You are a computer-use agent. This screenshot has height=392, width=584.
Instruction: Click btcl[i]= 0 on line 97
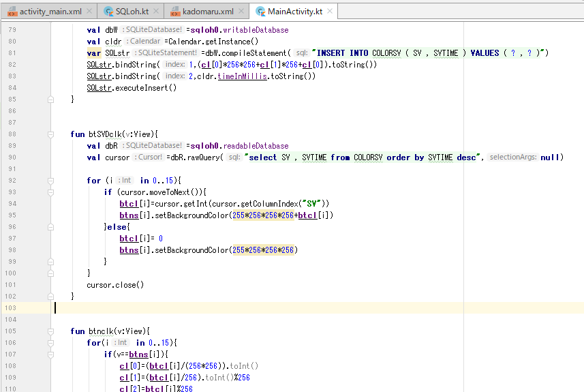(141, 239)
